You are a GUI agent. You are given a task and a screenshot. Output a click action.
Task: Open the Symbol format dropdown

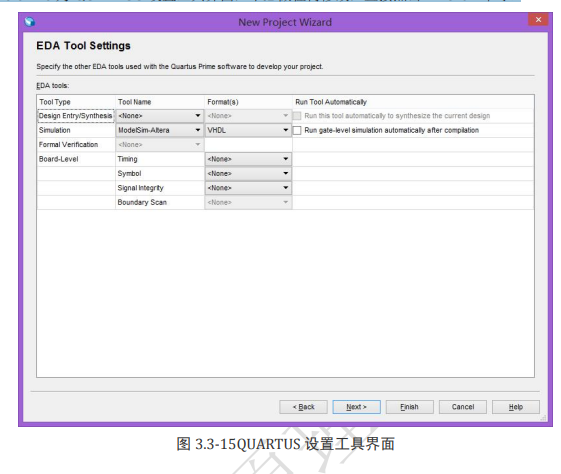248,174
